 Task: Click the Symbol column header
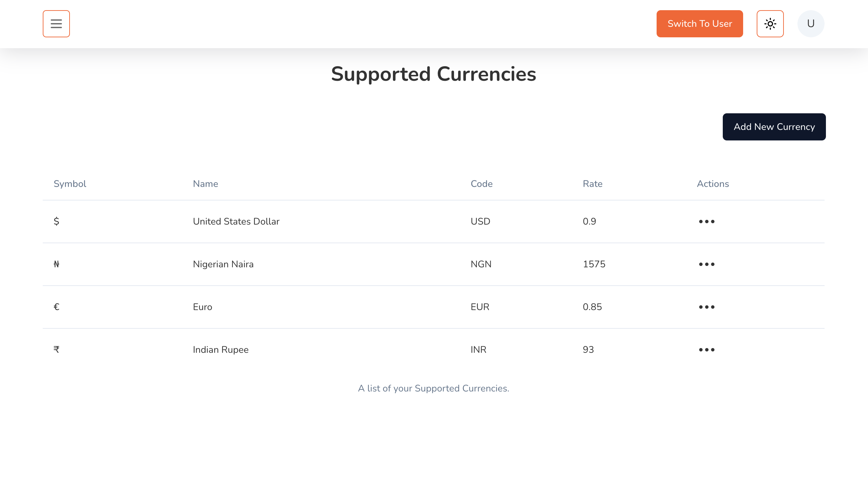click(x=70, y=184)
